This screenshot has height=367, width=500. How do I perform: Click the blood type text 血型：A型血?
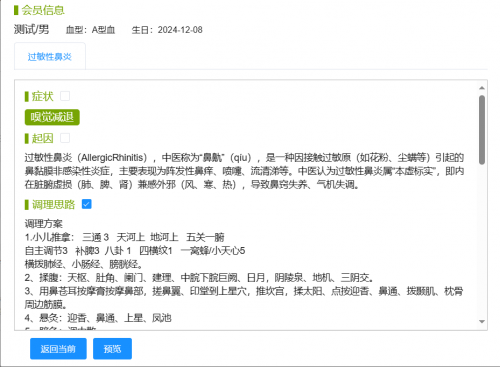pos(90,30)
